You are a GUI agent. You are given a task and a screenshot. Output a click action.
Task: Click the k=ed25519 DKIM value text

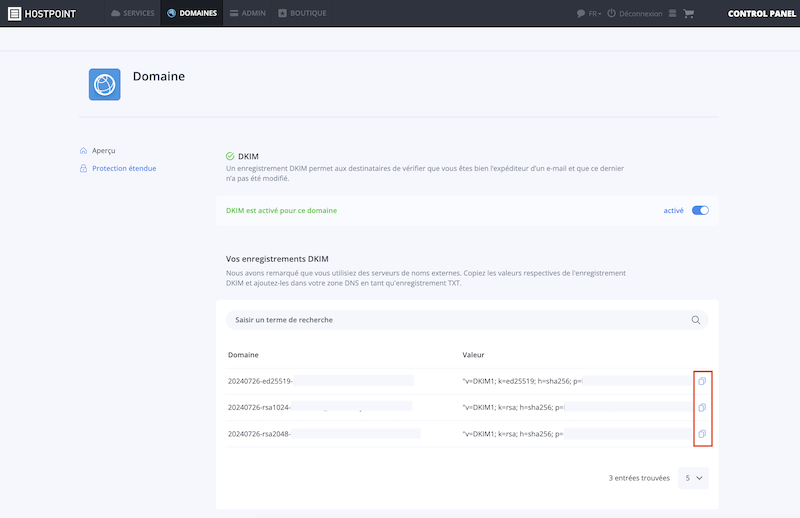[522, 381]
